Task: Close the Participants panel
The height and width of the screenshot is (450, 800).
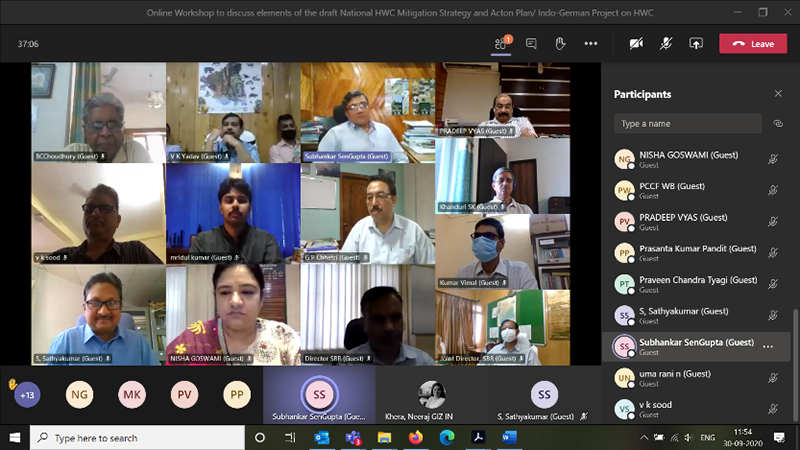Action: pyautogui.click(x=778, y=94)
